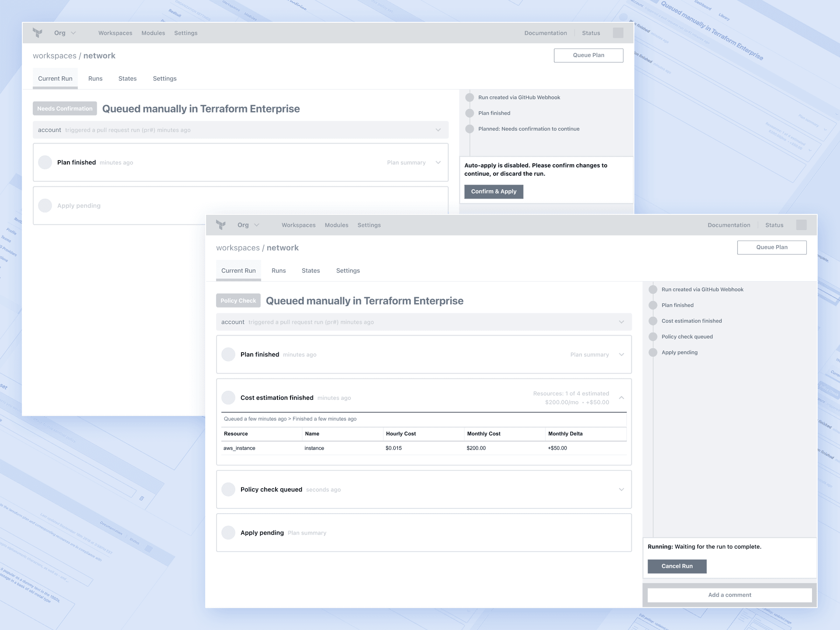Click workspaces breadcrumb in front window

tap(238, 248)
